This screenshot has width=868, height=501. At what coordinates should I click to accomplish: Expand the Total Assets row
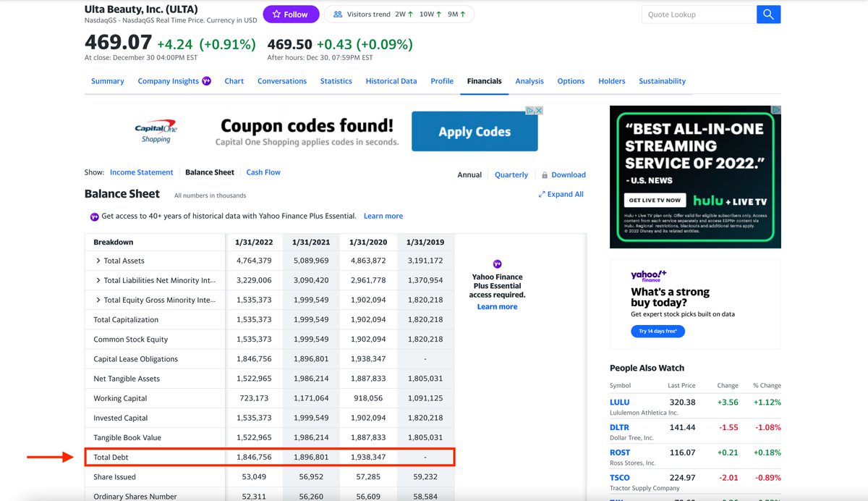[98, 261]
